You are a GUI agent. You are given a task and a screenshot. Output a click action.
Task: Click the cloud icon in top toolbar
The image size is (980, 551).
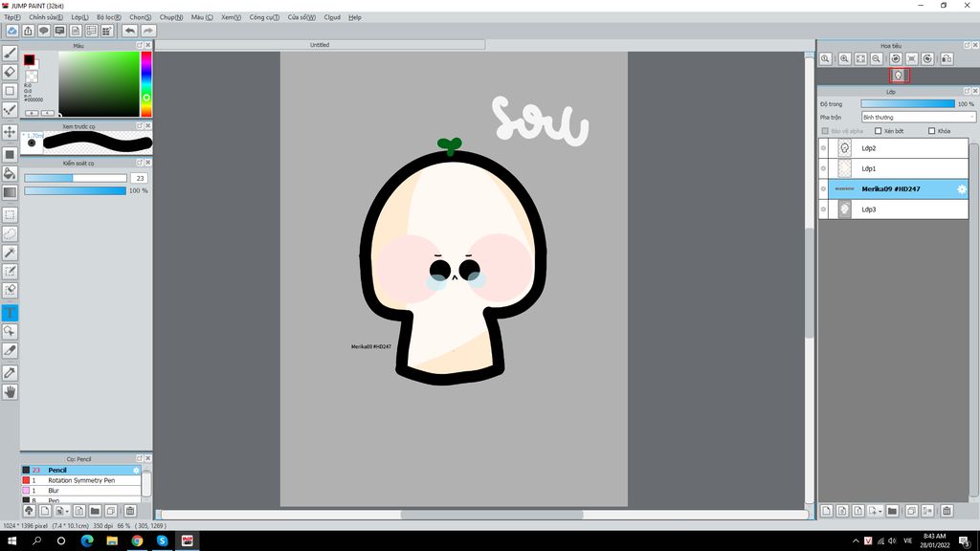click(x=11, y=31)
